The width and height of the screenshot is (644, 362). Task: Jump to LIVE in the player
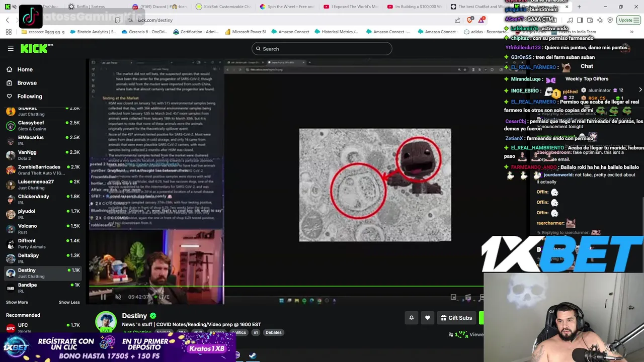(x=162, y=297)
